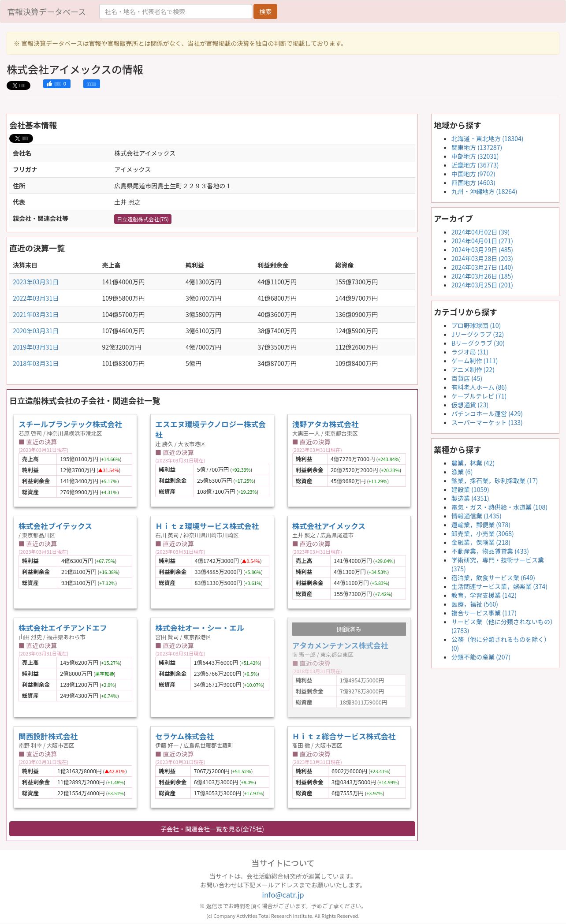Viewport: 566px width, 924px height.
Task: Open the ゲーム制作 (111) category link
Action: coord(474,361)
